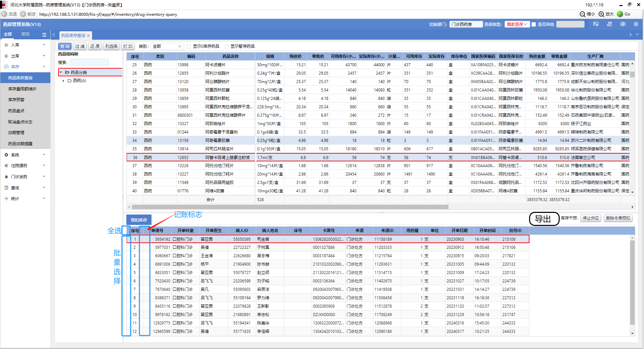This screenshot has width=644, height=349.
Task: Close the 药品库存查询 tab
Action: 88,36
